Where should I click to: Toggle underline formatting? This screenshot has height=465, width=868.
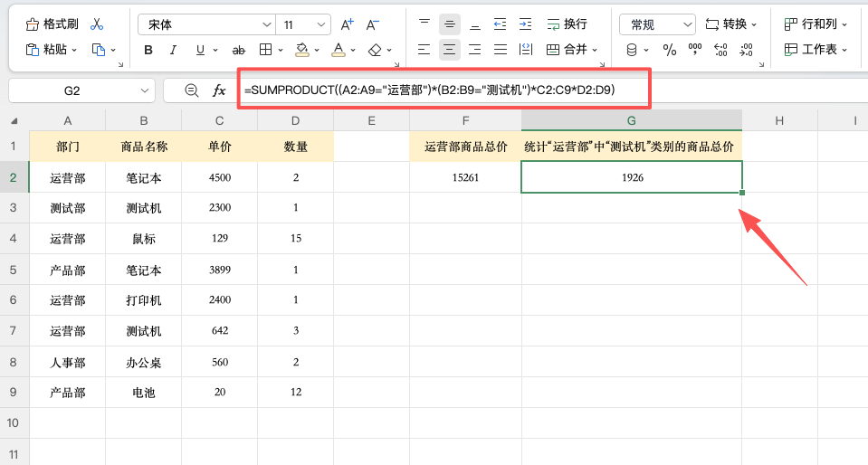pyautogui.click(x=200, y=51)
